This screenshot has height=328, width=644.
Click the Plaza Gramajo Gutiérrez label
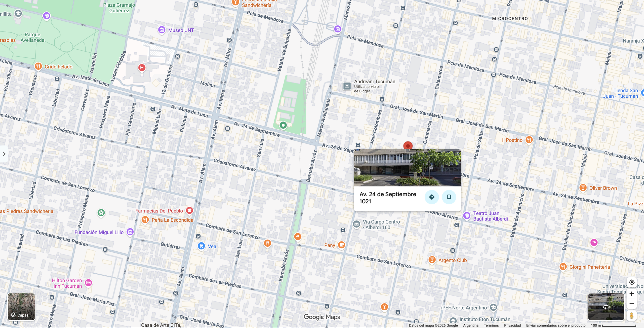(x=119, y=8)
